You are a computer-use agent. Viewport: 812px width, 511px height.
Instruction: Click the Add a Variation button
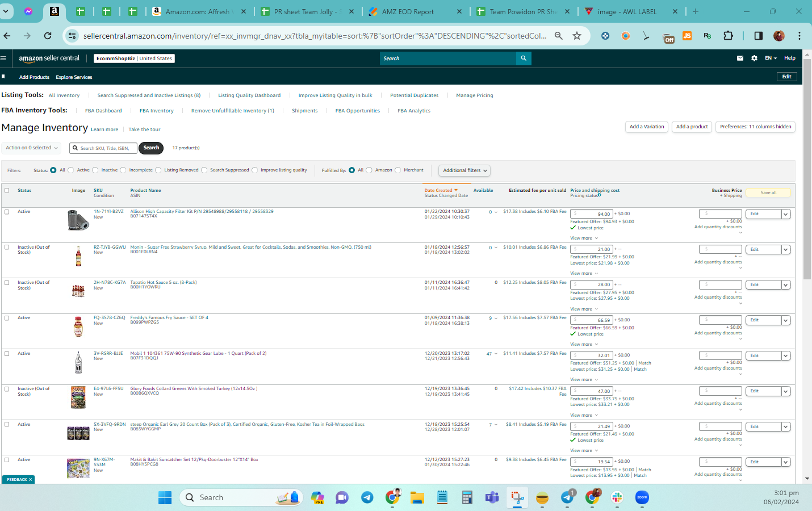click(x=647, y=127)
